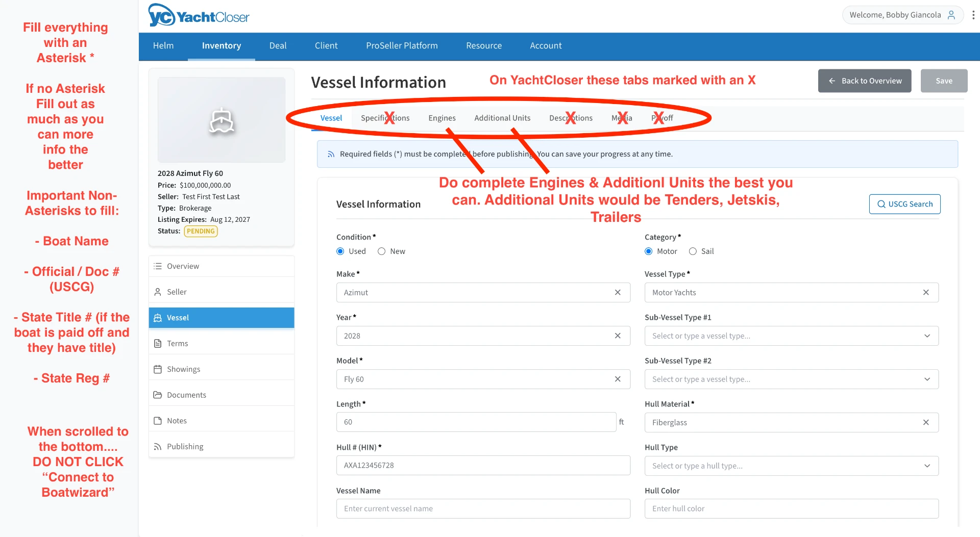Click the Seller person icon in sidebar
980x537 pixels.
pyautogui.click(x=158, y=292)
